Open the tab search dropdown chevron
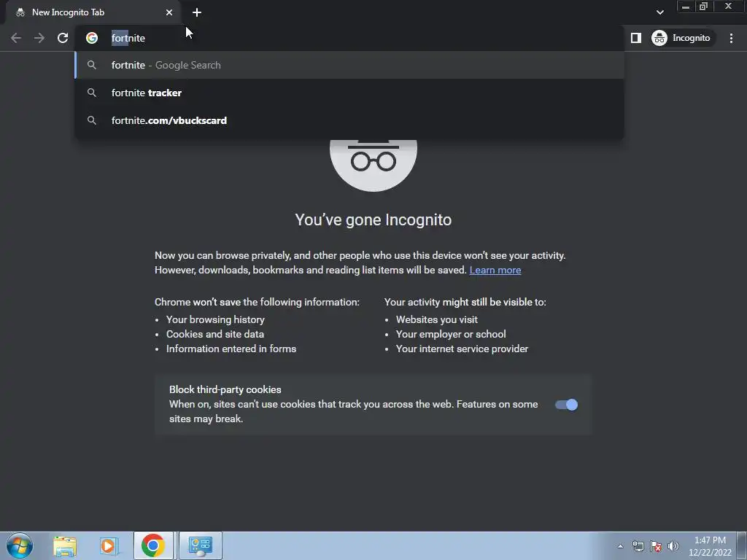This screenshot has width=747, height=560. pos(659,12)
